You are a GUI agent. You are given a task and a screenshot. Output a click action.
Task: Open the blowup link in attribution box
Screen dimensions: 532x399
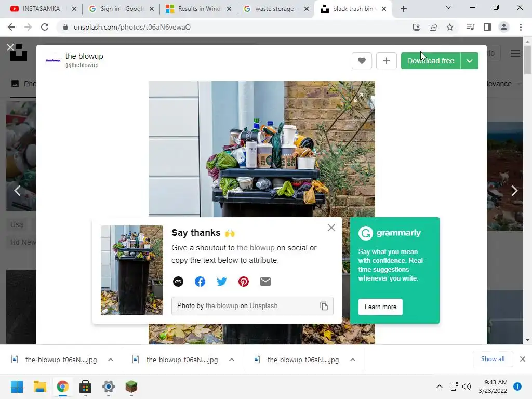point(222,305)
